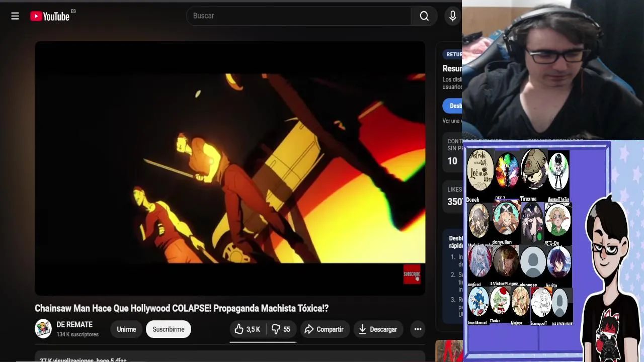Select the video title text

tap(182, 308)
